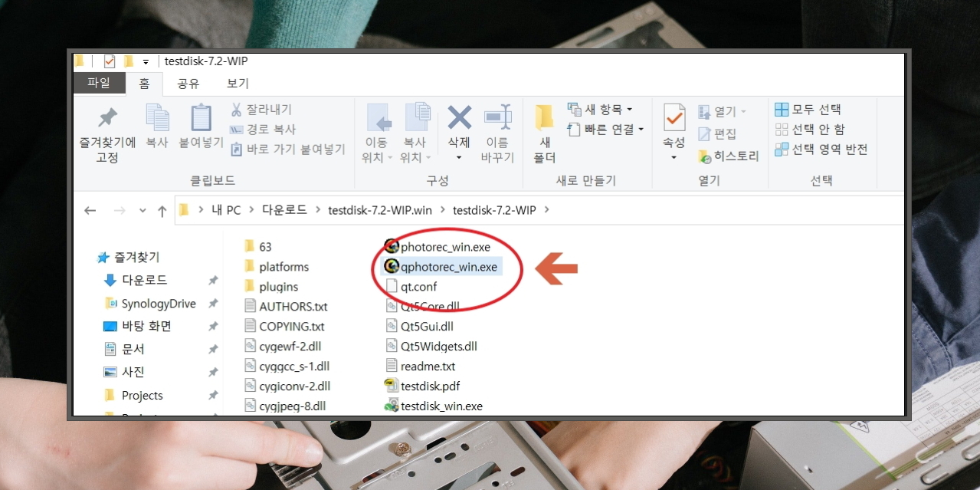This screenshot has width=980, height=490.
Task: Click the Properties (속성) checkmark icon
Action: coord(674,117)
